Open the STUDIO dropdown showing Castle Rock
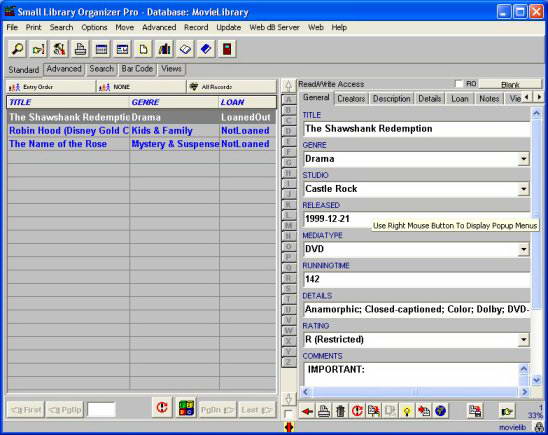This screenshot has height=435, width=548. coord(523,189)
